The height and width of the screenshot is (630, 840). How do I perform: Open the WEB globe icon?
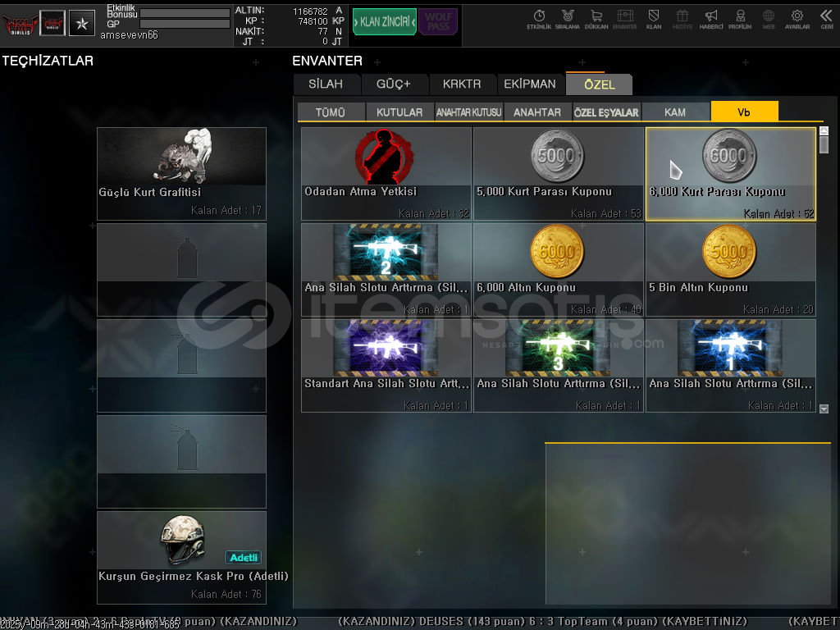[x=768, y=20]
